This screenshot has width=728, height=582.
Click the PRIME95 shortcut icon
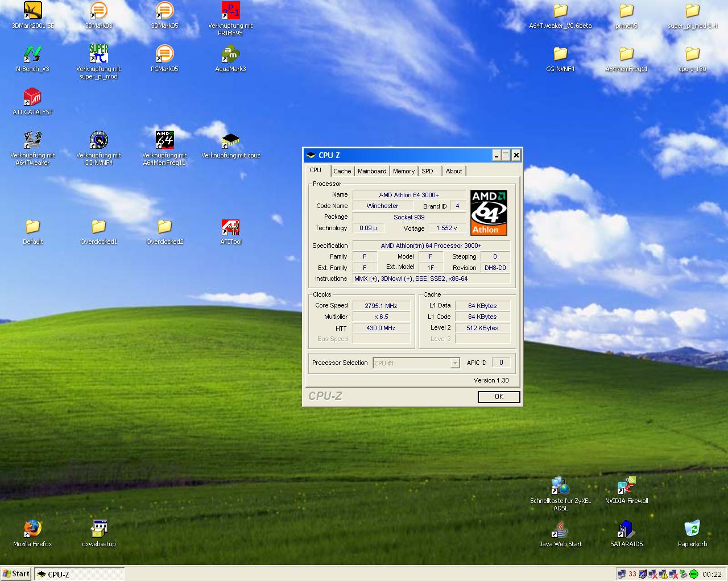click(230, 11)
